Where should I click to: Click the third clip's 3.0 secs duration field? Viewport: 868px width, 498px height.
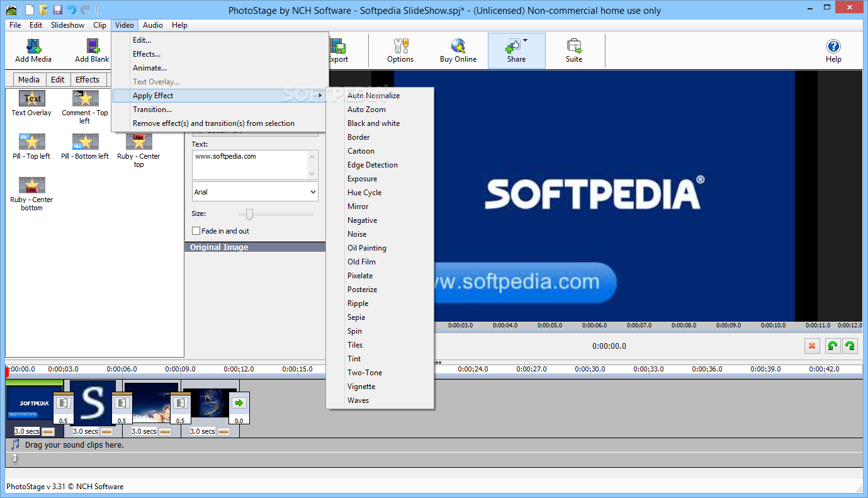click(144, 431)
